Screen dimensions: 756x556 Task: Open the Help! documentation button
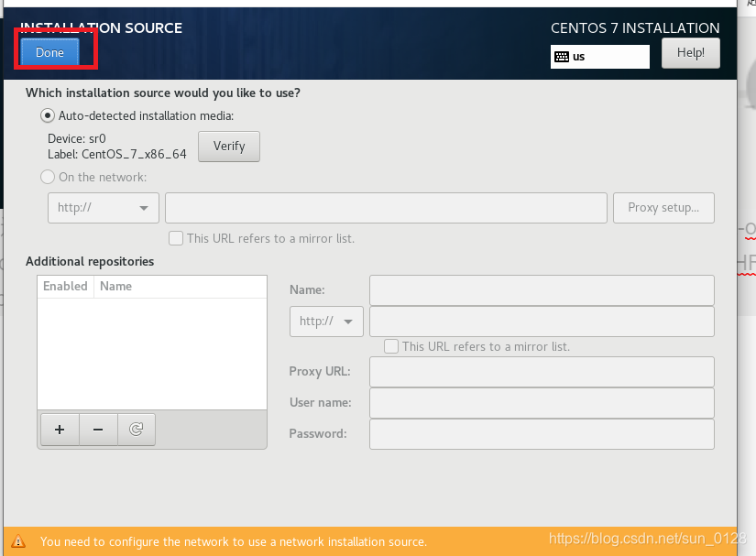pyautogui.click(x=690, y=52)
